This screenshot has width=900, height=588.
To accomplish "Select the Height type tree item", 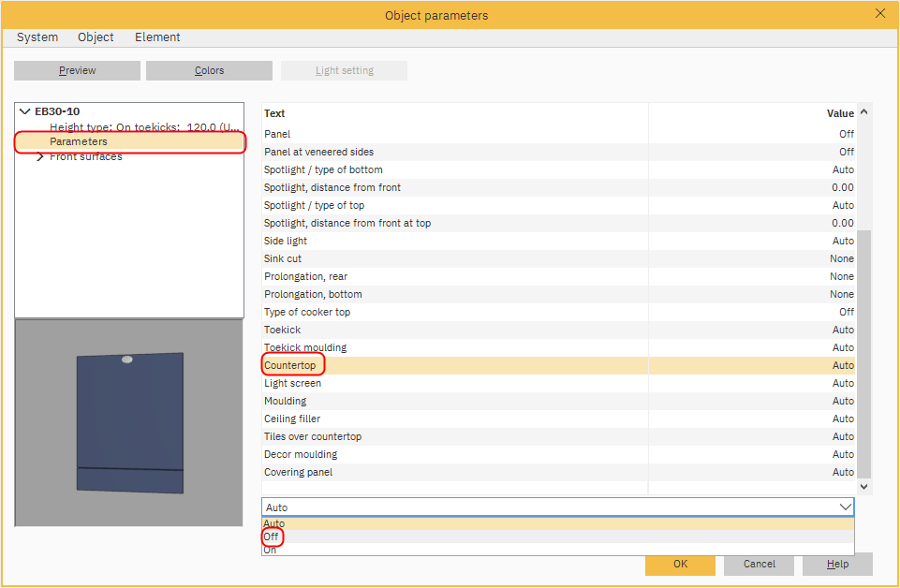I will [140, 127].
